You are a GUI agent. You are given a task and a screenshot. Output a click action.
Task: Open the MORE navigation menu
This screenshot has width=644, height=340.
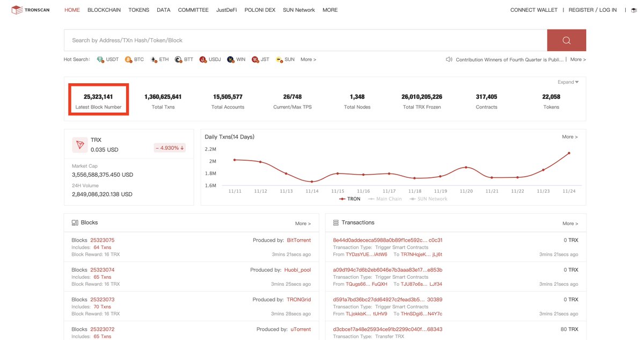point(330,10)
